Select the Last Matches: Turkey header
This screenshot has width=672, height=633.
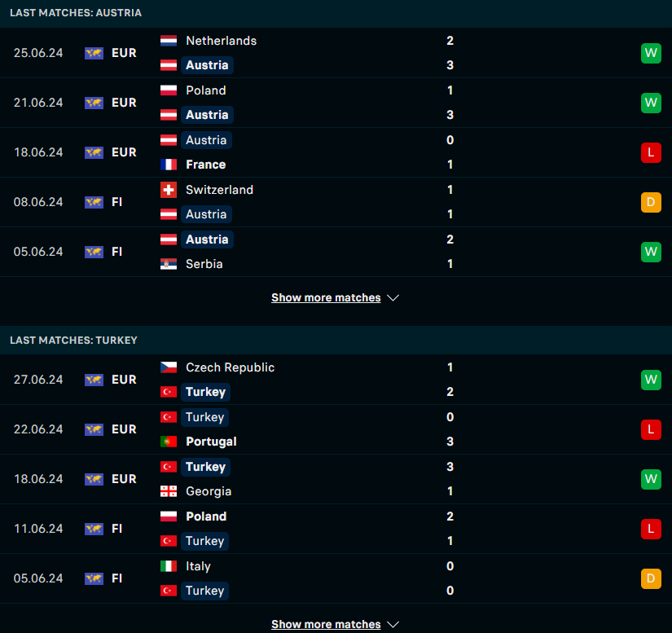click(336, 341)
